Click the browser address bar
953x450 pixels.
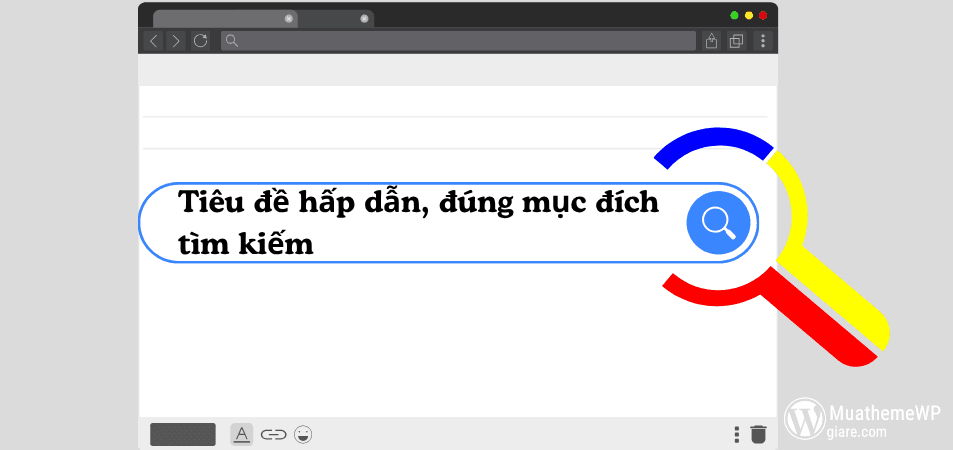pyautogui.click(x=460, y=41)
